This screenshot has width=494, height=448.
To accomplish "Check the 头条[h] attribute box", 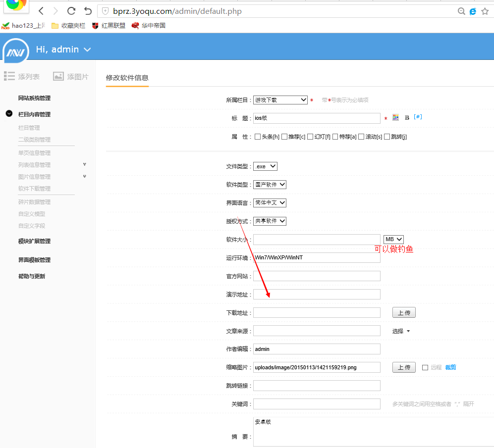I will click(258, 137).
